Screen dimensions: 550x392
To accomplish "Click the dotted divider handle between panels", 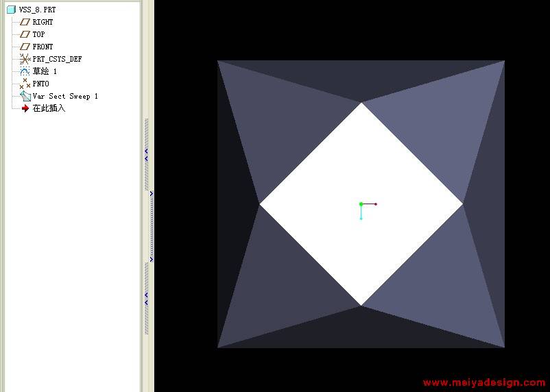I will point(152,226).
